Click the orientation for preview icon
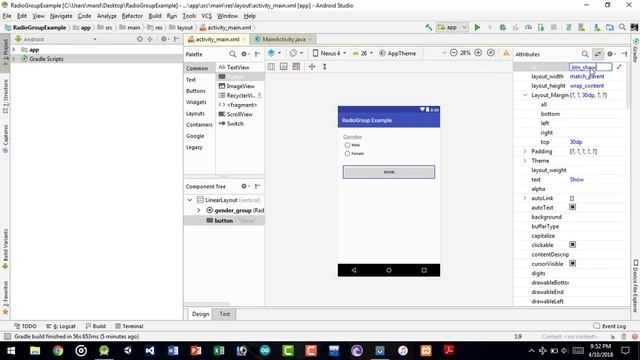Image resolution: width=640 pixels, height=360 pixels. tap(293, 53)
